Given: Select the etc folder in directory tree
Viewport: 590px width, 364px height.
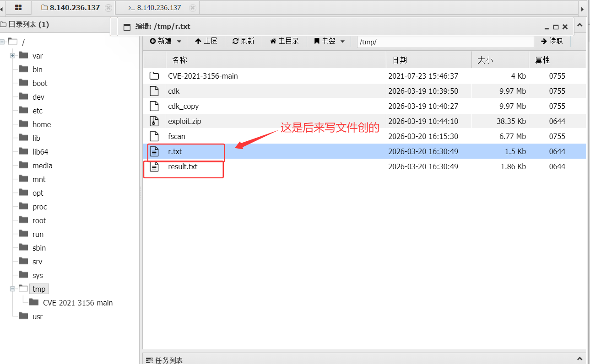Looking at the screenshot, I should 38,111.
